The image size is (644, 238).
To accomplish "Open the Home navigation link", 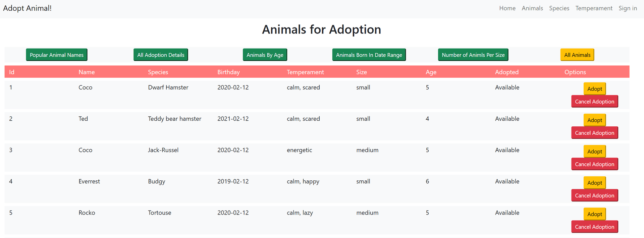I will 507,8.
